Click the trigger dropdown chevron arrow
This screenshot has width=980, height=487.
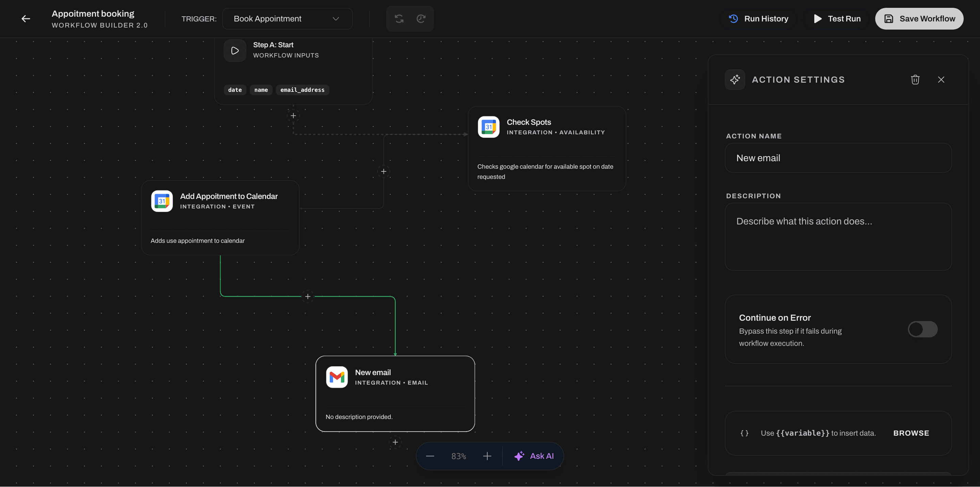pyautogui.click(x=336, y=19)
